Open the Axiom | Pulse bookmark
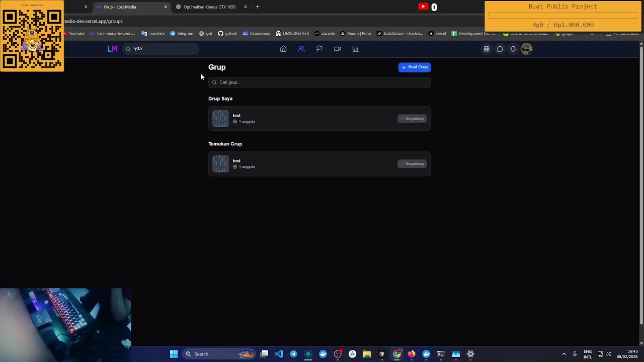 coord(356,34)
